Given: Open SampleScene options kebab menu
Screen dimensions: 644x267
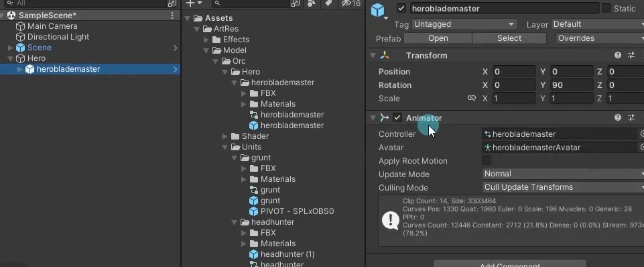Looking at the screenshot, I should click(x=172, y=15).
